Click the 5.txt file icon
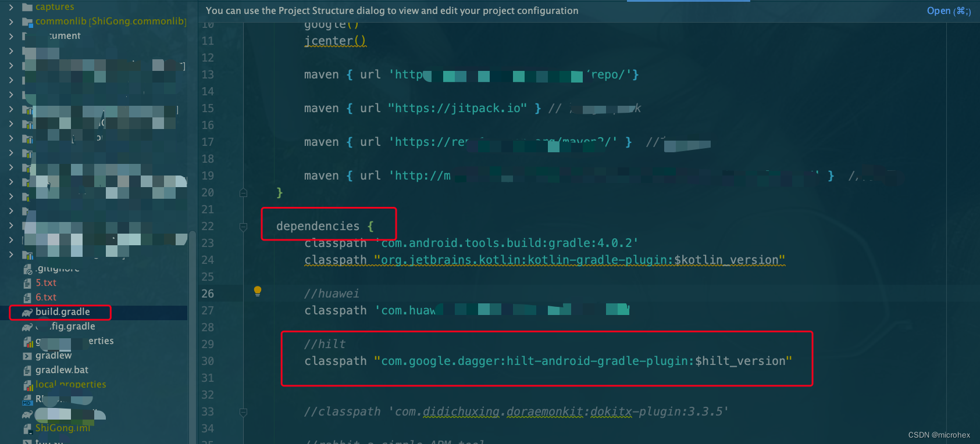 [27, 283]
